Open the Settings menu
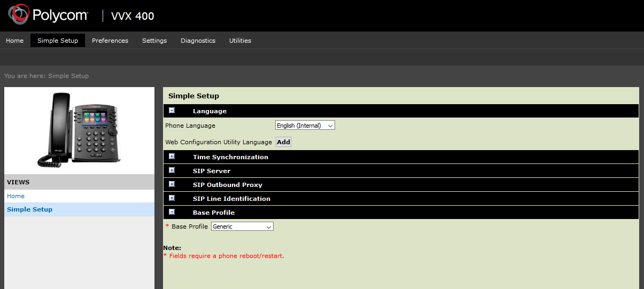Image resolution: width=644 pixels, height=289 pixels. click(x=154, y=41)
